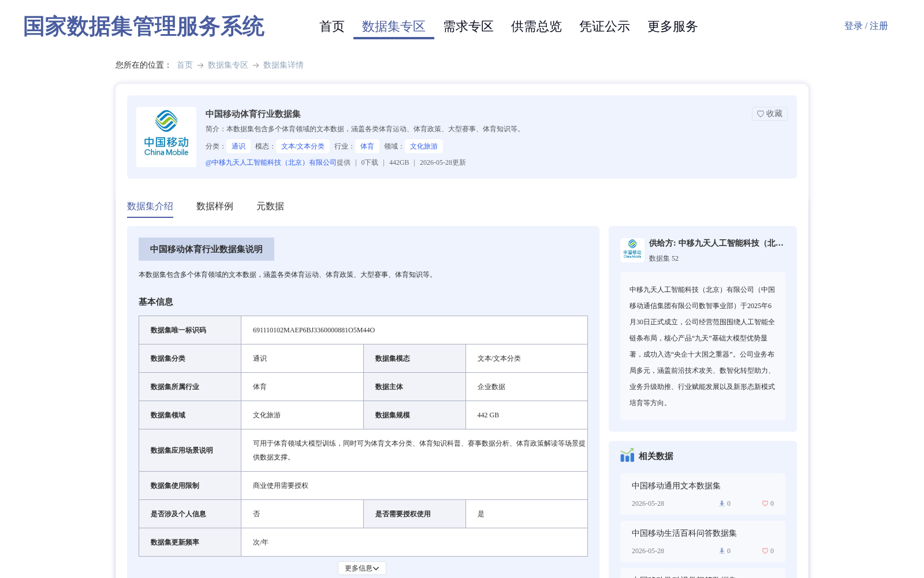Click download icon for 中国移动通用文本数据集
Image resolution: width=924 pixels, height=578 pixels.
click(721, 503)
